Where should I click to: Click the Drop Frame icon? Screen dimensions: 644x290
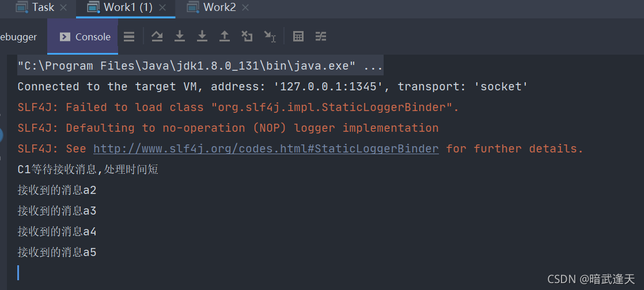(247, 36)
